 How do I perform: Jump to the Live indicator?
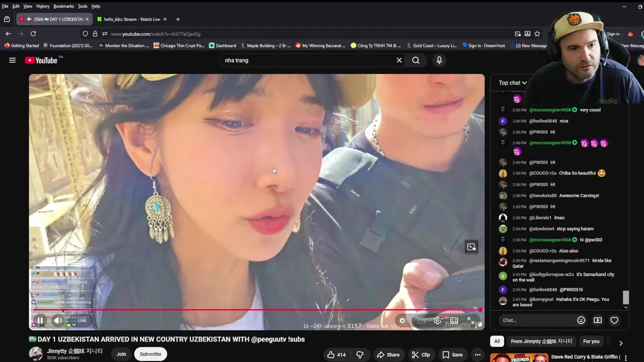click(82, 320)
